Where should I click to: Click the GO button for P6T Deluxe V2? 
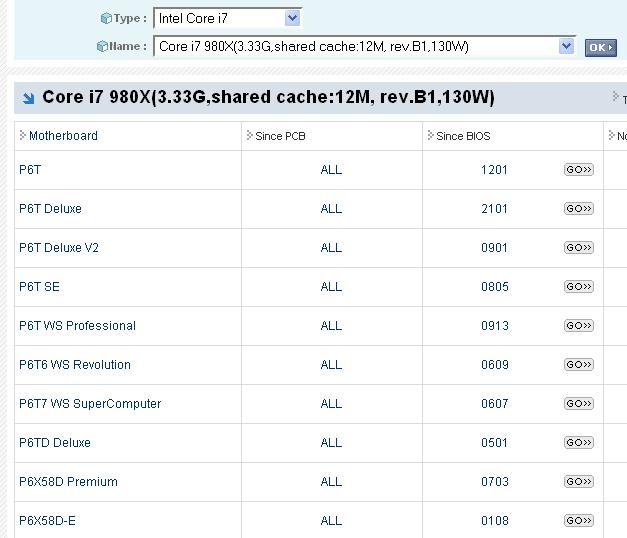coord(579,248)
